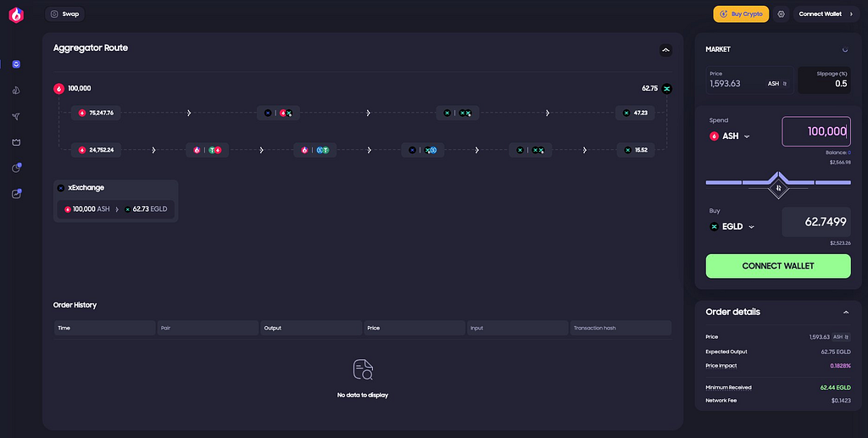Open the flame pool sidebar icon

[x=16, y=90]
